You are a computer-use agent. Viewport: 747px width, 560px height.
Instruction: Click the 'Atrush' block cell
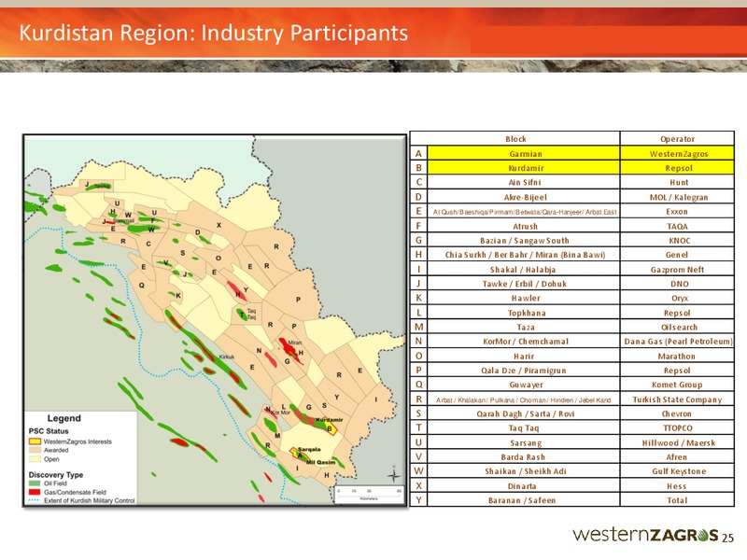524,226
